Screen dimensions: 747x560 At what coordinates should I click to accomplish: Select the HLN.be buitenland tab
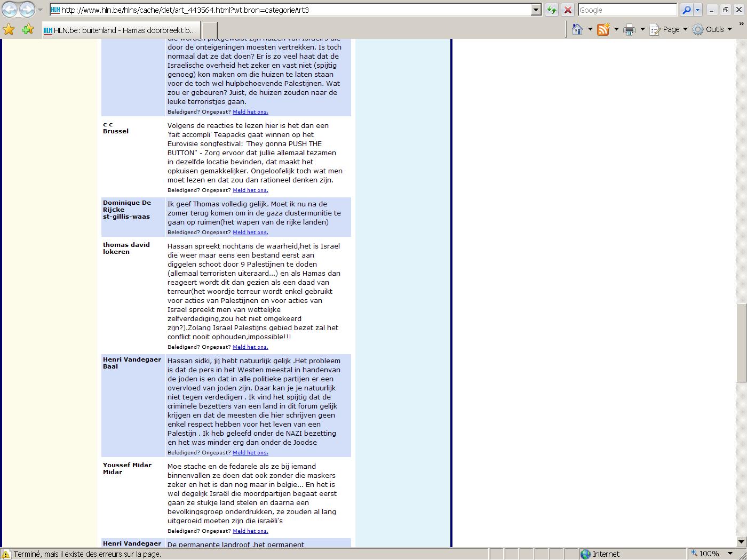tap(121, 30)
